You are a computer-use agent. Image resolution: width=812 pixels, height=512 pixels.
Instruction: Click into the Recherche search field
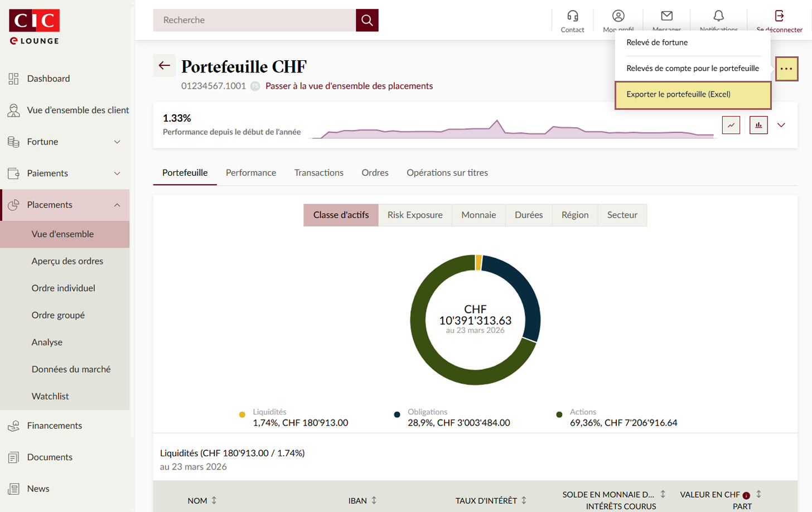pyautogui.click(x=254, y=20)
